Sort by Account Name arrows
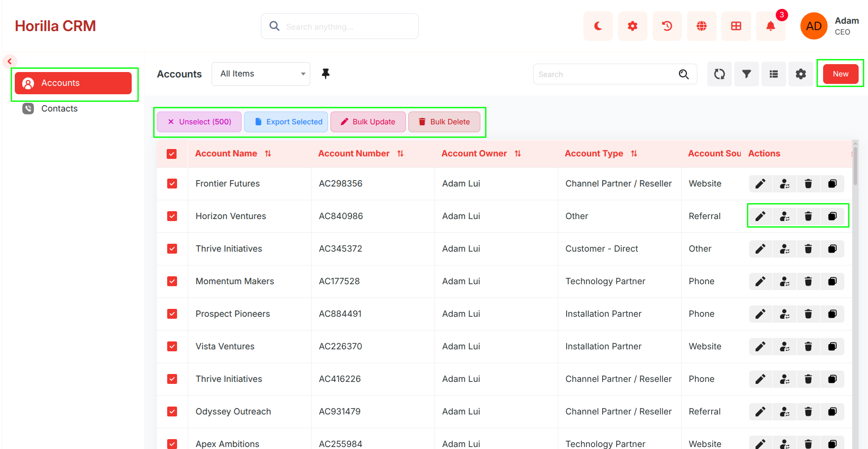868x449 pixels. point(268,153)
